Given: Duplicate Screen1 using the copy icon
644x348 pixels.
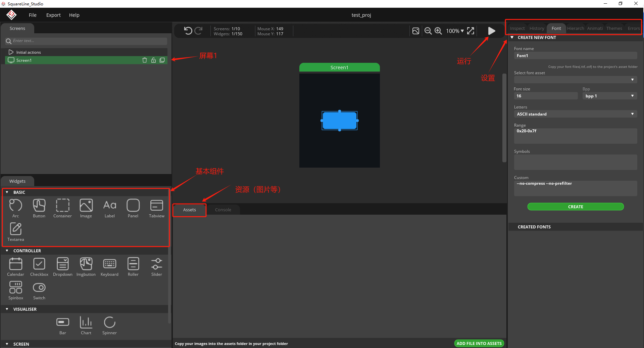Looking at the screenshot, I should tap(162, 60).
